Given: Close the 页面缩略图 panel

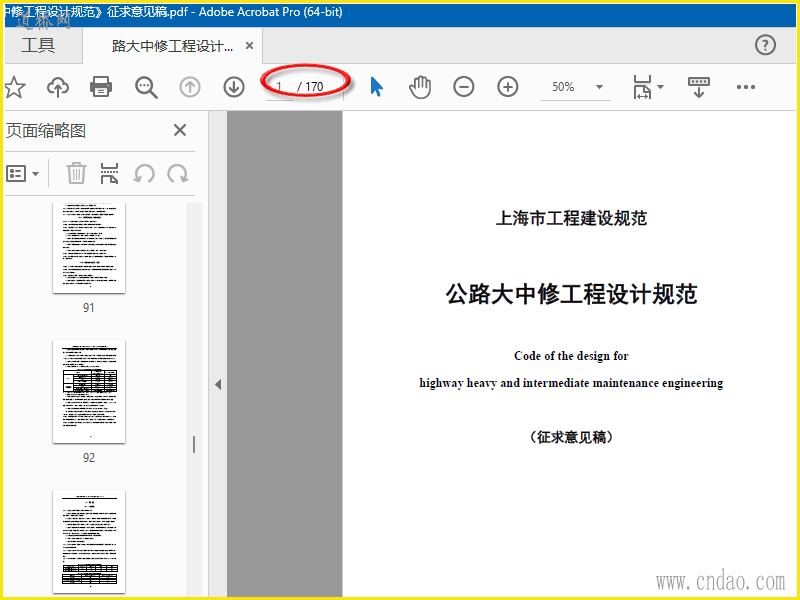Looking at the screenshot, I should click(x=180, y=130).
